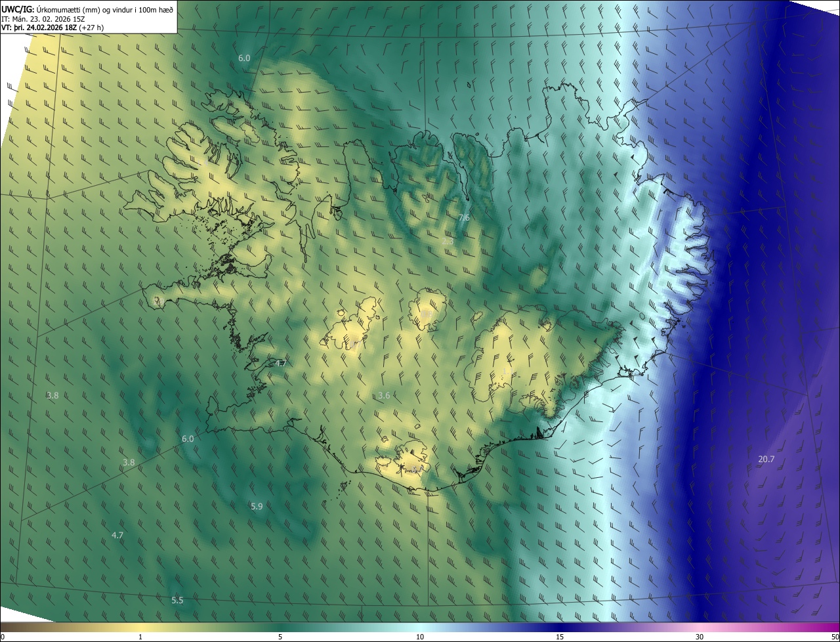Click the 6.0 value north of the Westfjords
This screenshot has height=642, width=840.
244,58
